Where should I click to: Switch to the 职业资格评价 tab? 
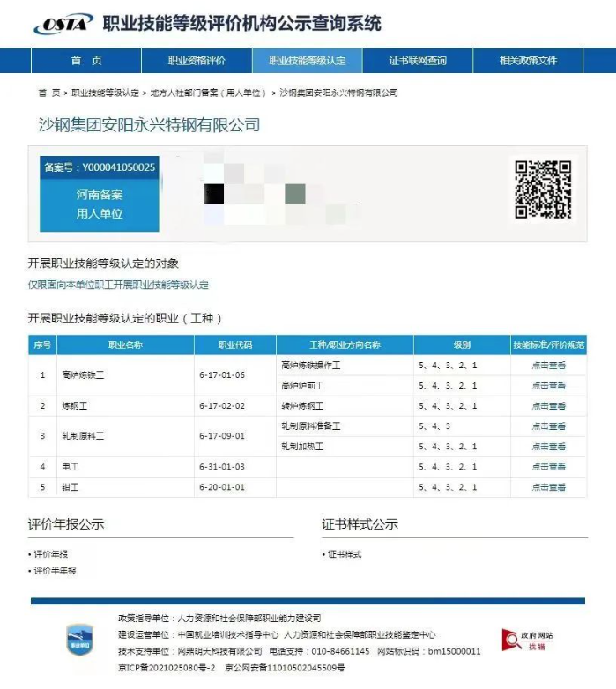coord(197,61)
